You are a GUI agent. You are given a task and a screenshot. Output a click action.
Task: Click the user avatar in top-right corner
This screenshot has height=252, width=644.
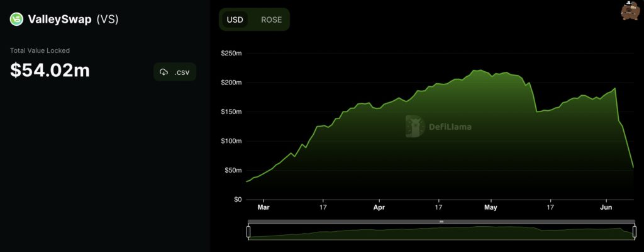point(628,11)
